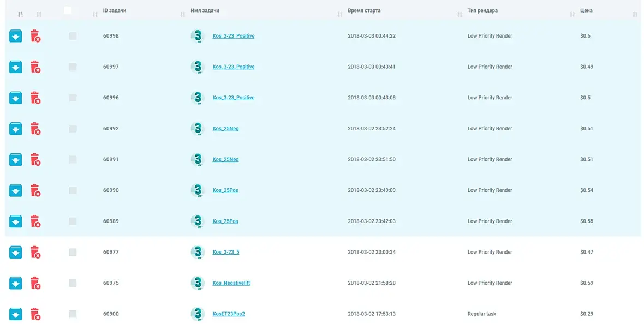
Task: Sort by Цена column
Action: [586, 11]
